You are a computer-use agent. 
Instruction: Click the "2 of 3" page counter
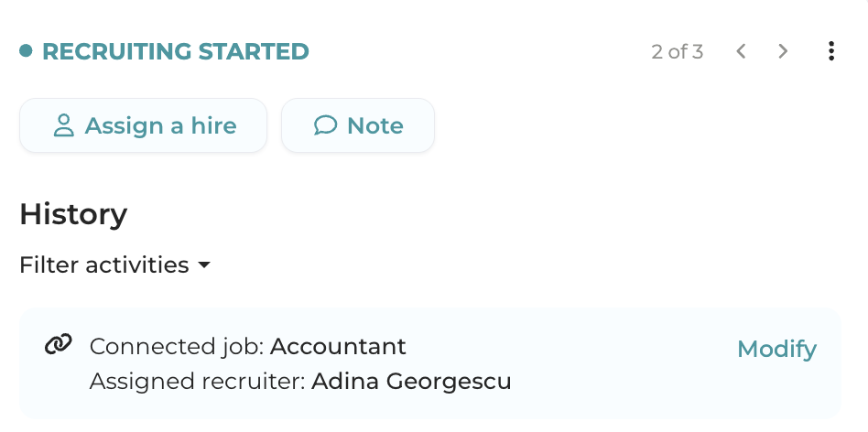677,51
